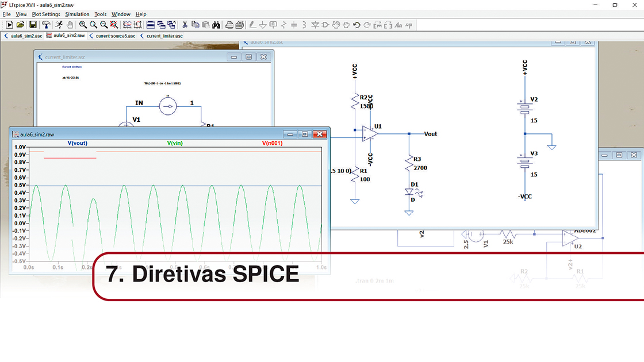This screenshot has width=644, height=362.
Task: Click the Find binoculars icon
Action: [216, 25]
